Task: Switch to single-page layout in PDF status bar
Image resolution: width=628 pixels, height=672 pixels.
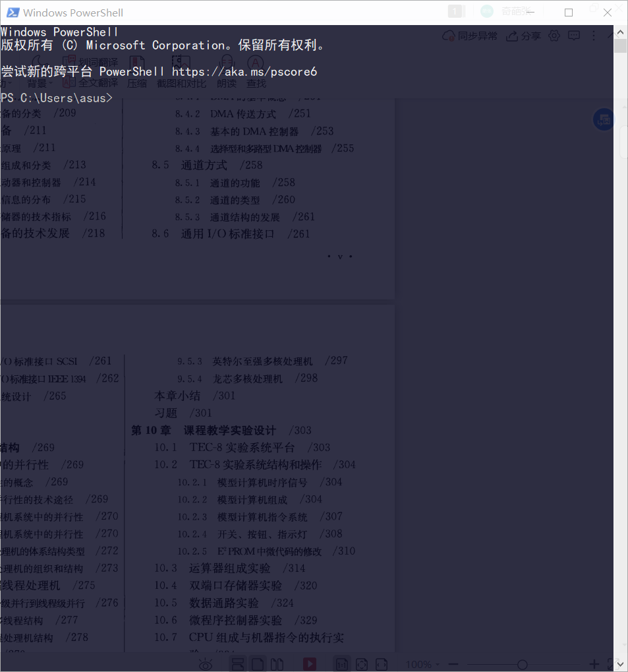Action: coord(258,665)
